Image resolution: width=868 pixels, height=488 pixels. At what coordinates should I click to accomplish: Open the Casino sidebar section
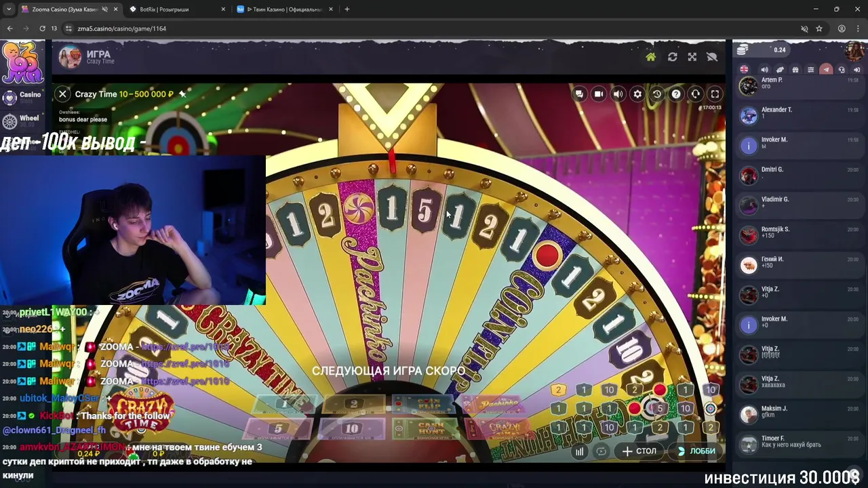(22, 97)
